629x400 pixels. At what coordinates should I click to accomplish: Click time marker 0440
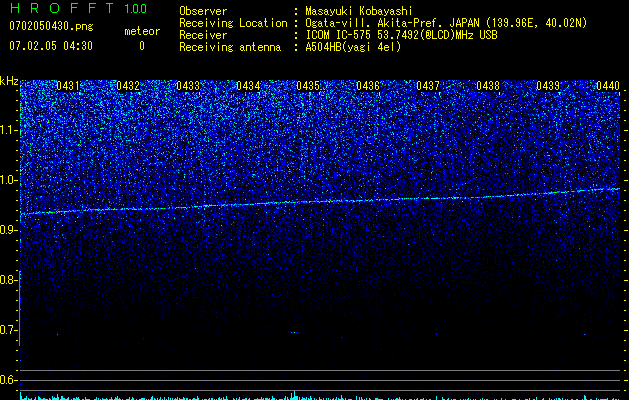(608, 86)
